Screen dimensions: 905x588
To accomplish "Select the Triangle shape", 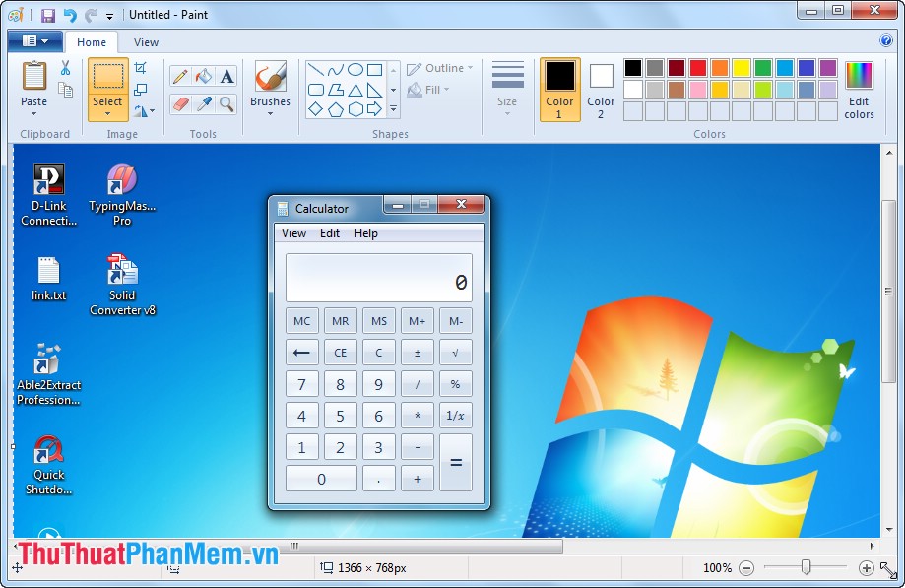I will (x=356, y=90).
